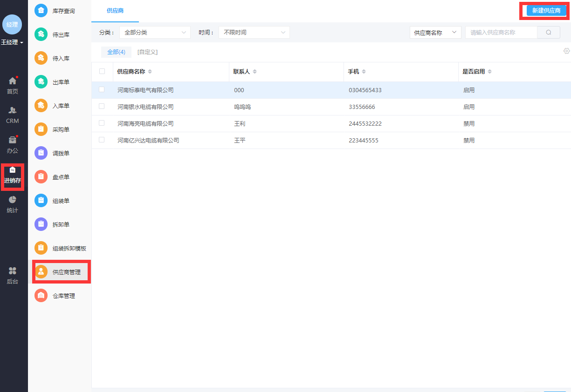Click 禁用 status of 河南海亮电缆 row
Image resolution: width=571 pixels, height=392 pixels.
click(x=469, y=124)
